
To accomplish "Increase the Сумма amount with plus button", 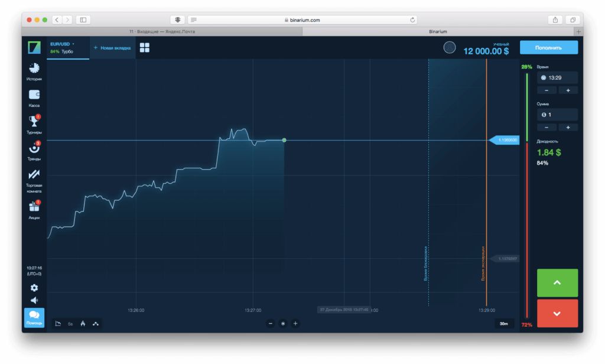I will click(568, 127).
